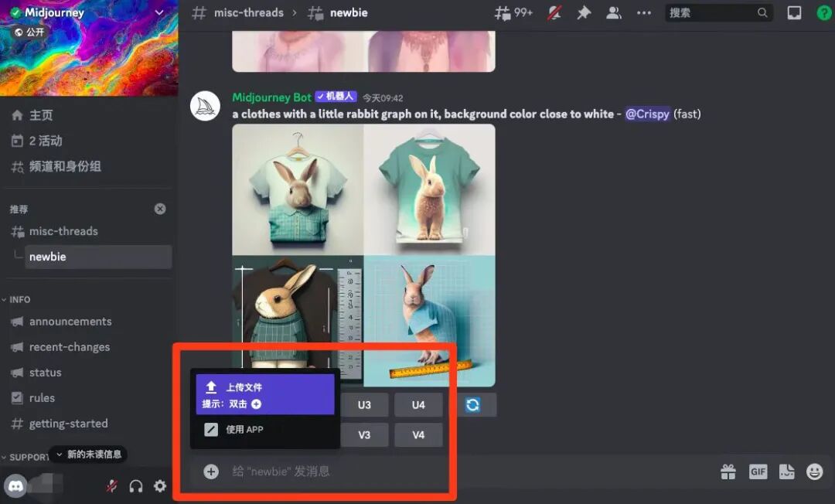This screenshot has height=504, width=835.
Task: Open the gift Nitro icon
Action: (728, 472)
